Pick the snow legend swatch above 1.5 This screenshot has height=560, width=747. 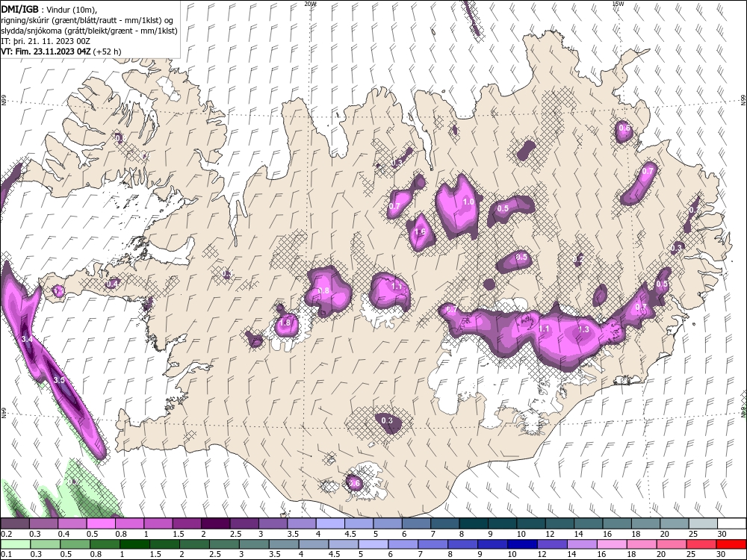point(187,524)
